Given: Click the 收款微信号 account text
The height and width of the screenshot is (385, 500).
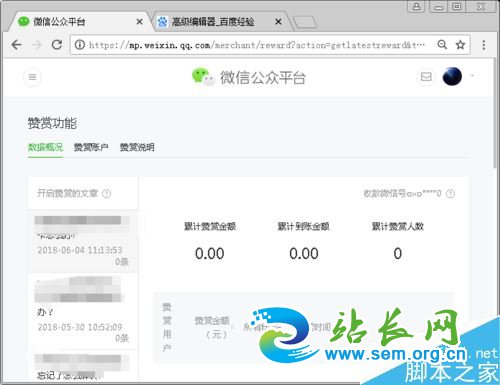Looking at the screenshot, I should pos(402,193).
